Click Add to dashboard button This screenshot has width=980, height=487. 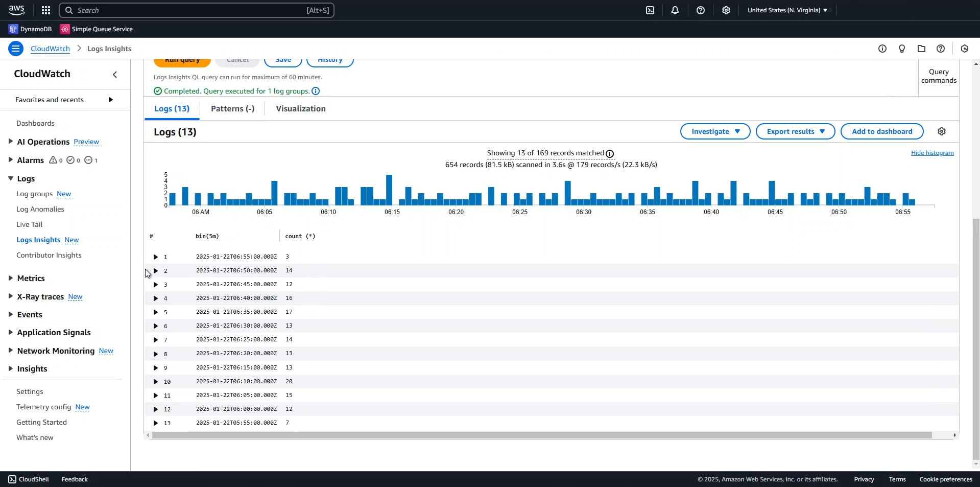click(881, 131)
